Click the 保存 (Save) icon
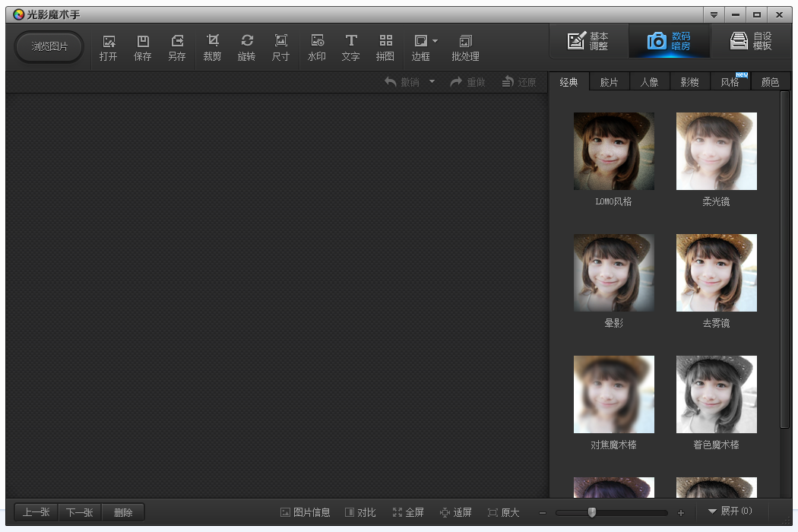 point(142,47)
